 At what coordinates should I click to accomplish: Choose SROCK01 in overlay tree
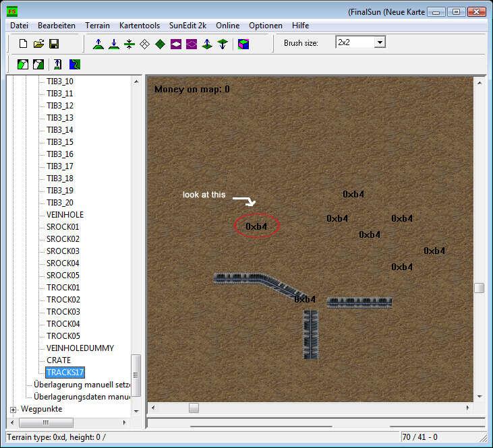click(63, 227)
